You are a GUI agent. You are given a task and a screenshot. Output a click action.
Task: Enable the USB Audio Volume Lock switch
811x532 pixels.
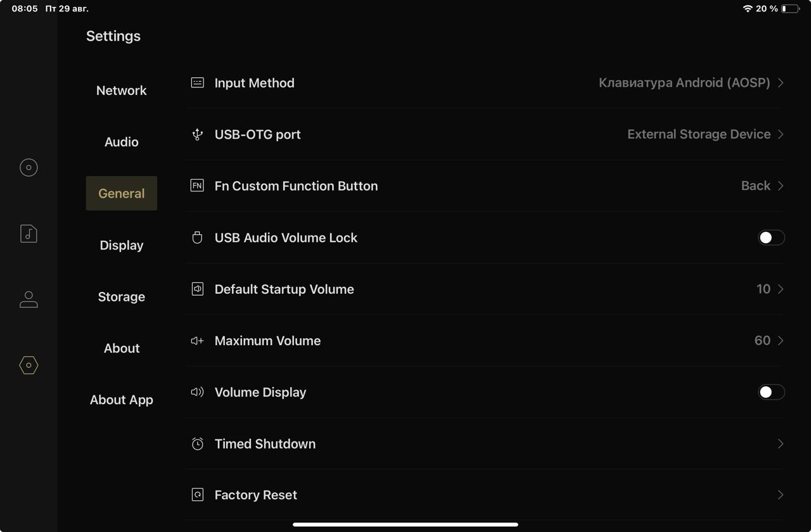click(771, 237)
